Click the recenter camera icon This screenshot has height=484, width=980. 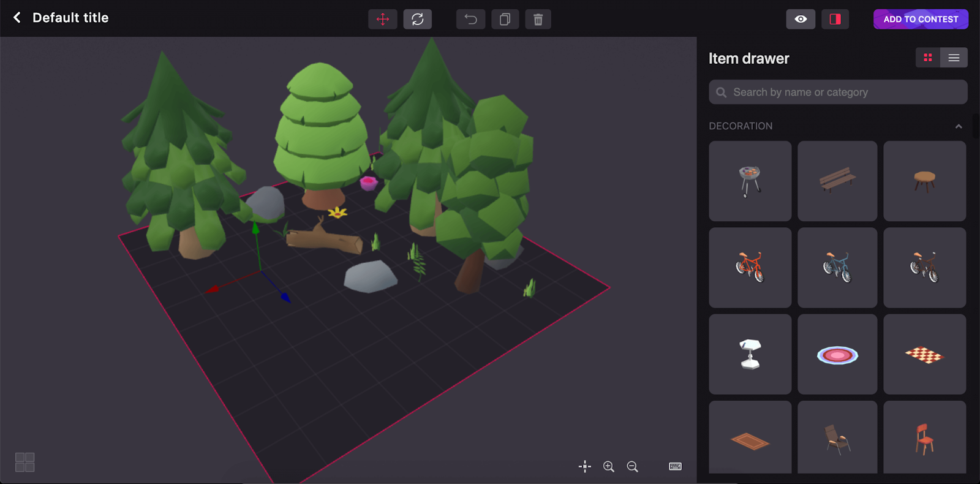coord(585,467)
